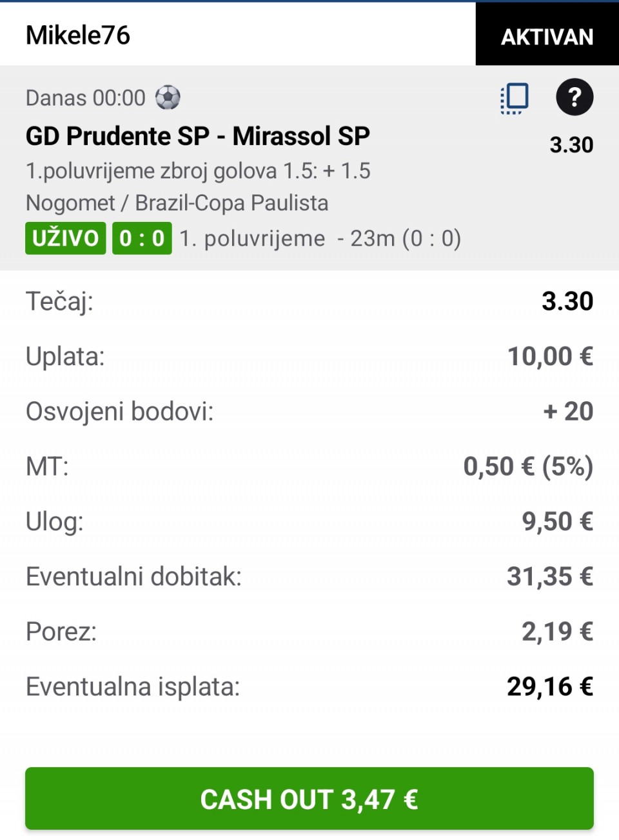Tap the first-half goals total bet description
The height and width of the screenshot is (840, 619).
pyautogui.click(x=197, y=171)
